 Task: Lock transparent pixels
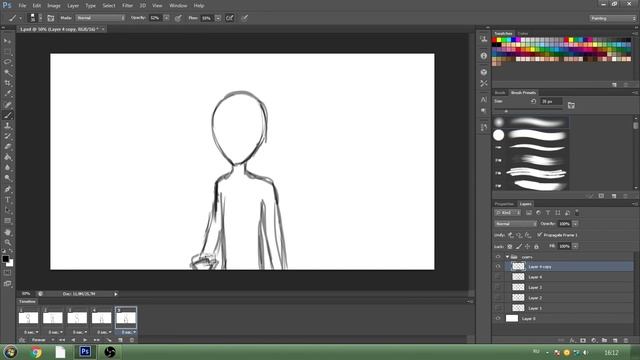tap(510, 247)
